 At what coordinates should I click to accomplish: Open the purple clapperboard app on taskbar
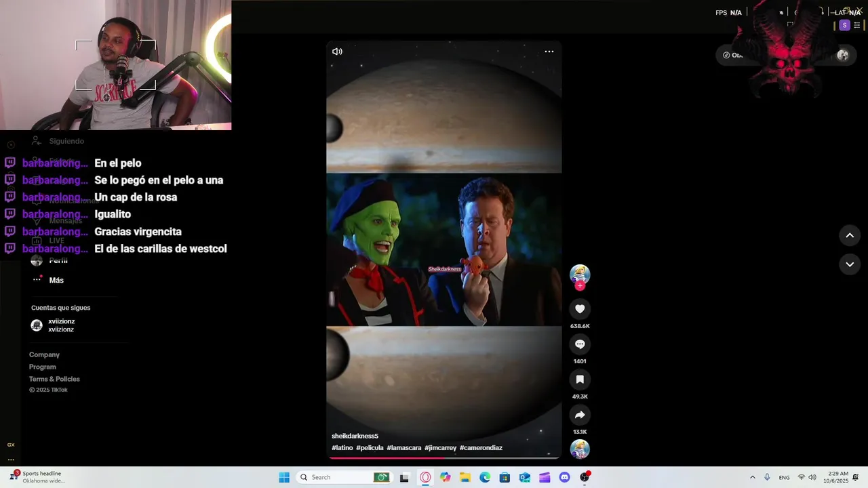tap(545, 477)
